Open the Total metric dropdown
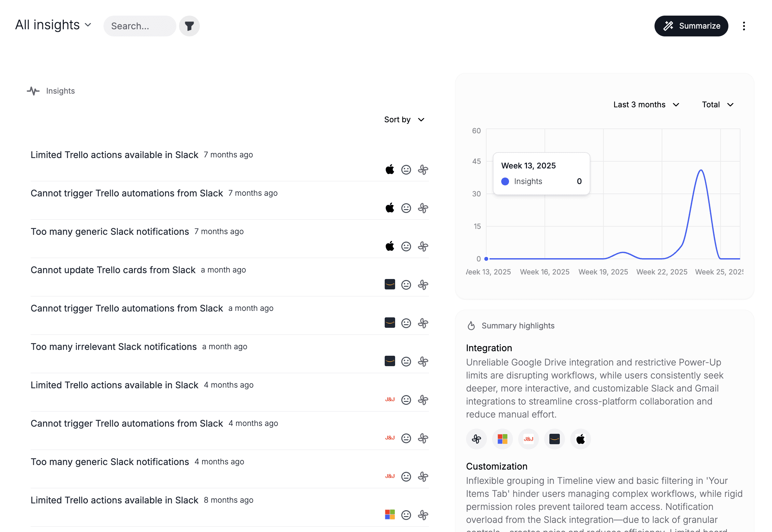772x532 pixels. tap(718, 105)
